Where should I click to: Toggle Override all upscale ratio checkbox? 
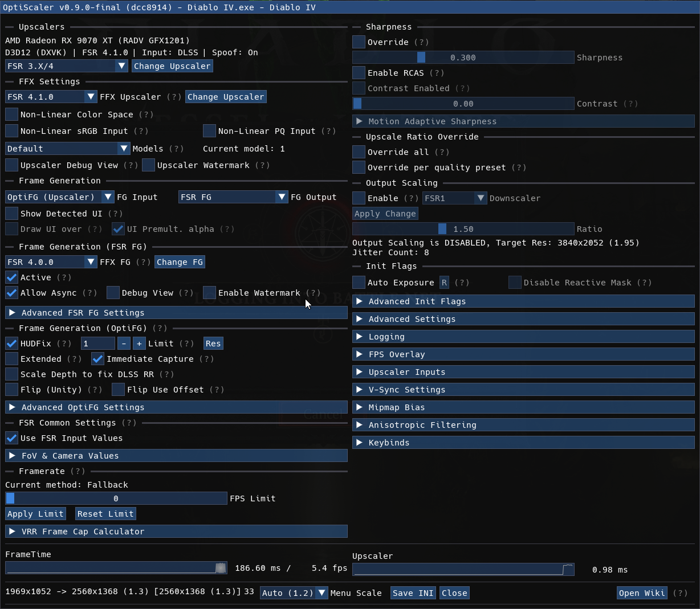click(x=359, y=152)
